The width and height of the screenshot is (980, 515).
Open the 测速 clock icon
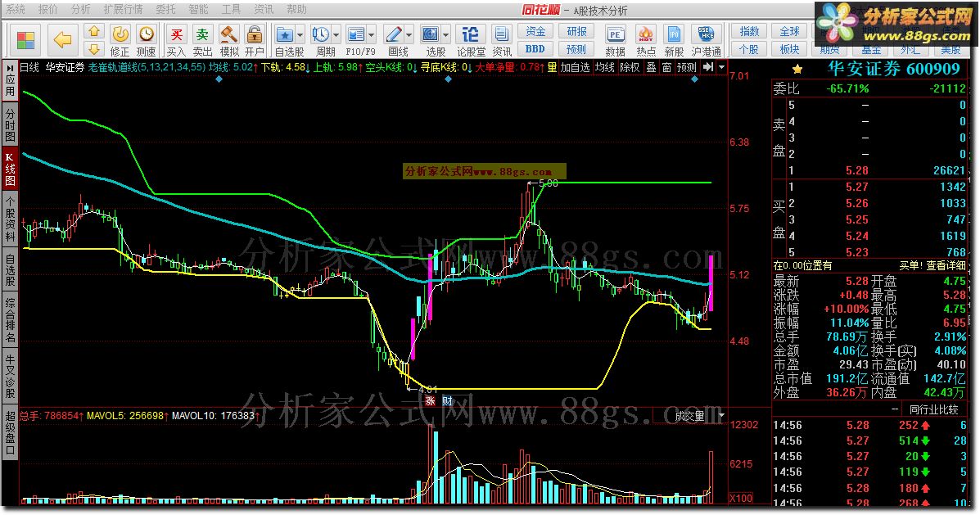click(x=147, y=34)
